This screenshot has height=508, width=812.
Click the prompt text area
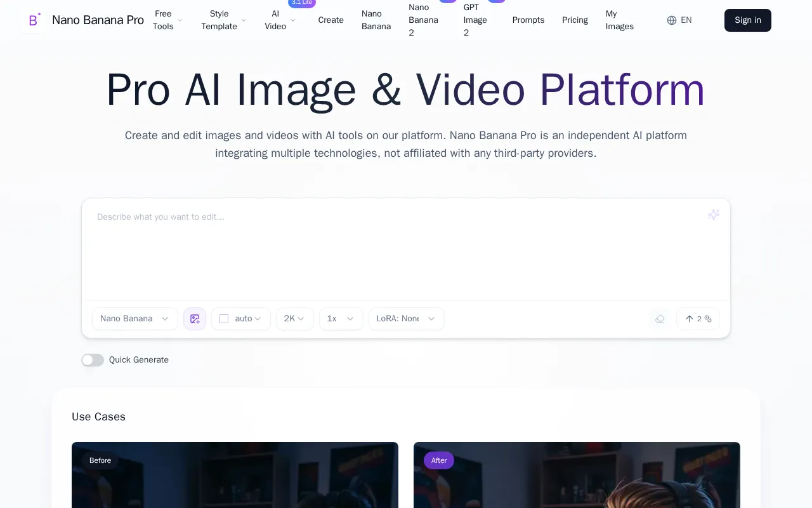[x=406, y=249]
